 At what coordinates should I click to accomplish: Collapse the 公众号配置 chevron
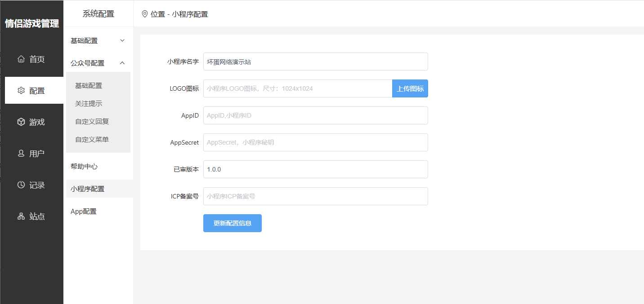(x=122, y=63)
